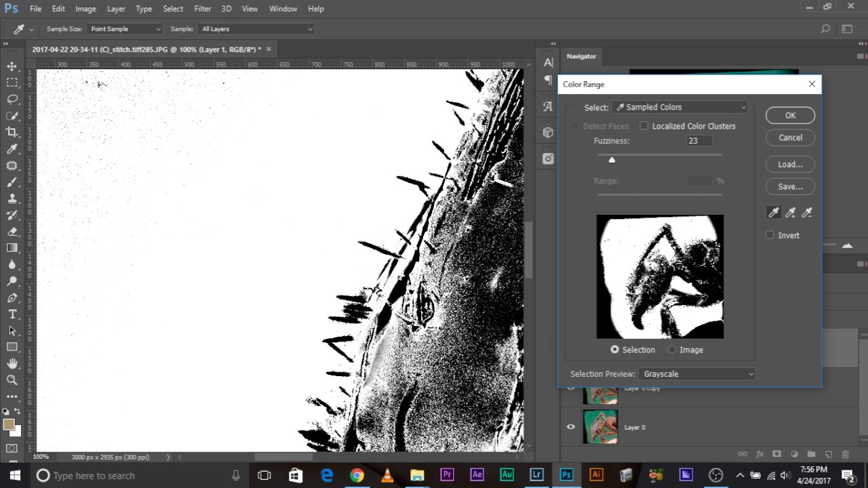Click the Load... button

(x=790, y=164)
